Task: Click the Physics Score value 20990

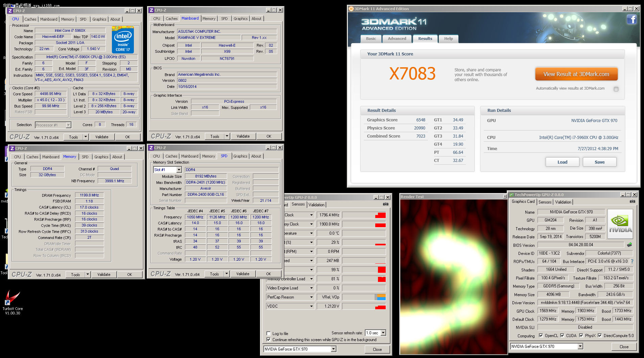Action: [420, 128]
